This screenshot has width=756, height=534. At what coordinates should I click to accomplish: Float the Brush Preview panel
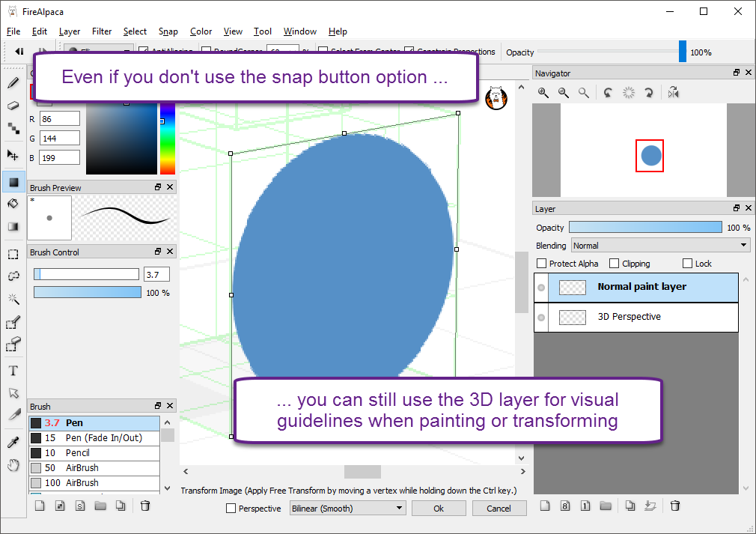pyautogui.click(x=158, y=187)
